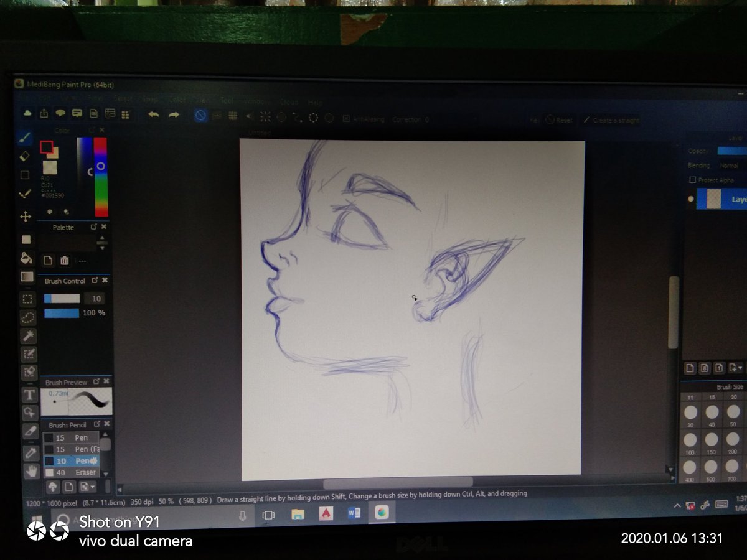The height and width of the screenshot is (560, 747).
Task: Open Word from the taskbar
Action: pyautogui.click(x=354, y=513)
